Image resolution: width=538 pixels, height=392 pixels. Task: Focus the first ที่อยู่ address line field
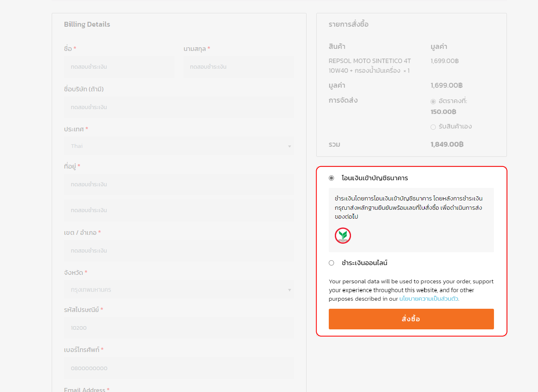[179, 184]
